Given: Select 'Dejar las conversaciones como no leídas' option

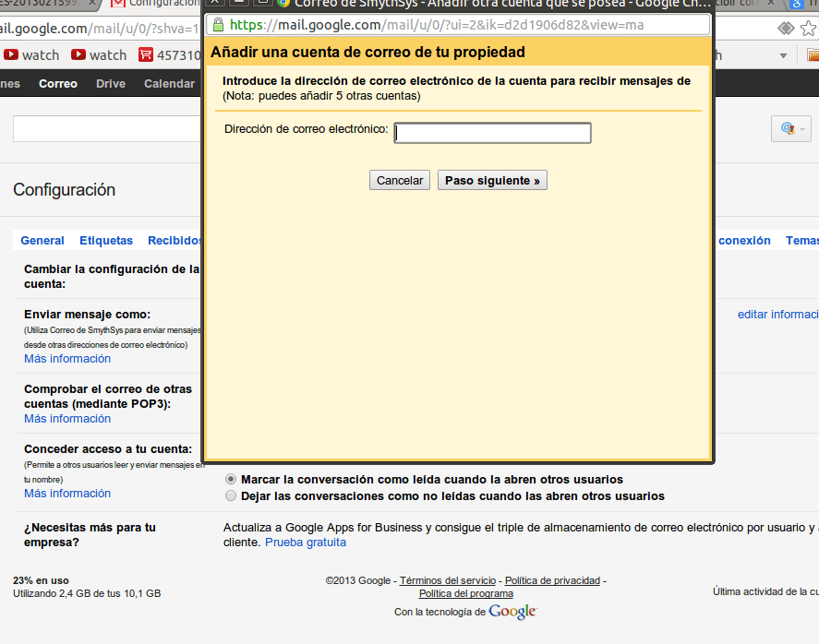Looking at the screenshot, I should pyautogui.click(x=231, y=496).
